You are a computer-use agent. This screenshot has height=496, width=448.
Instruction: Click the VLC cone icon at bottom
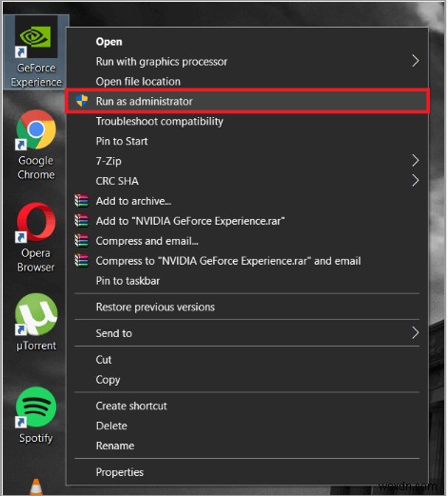36,486
